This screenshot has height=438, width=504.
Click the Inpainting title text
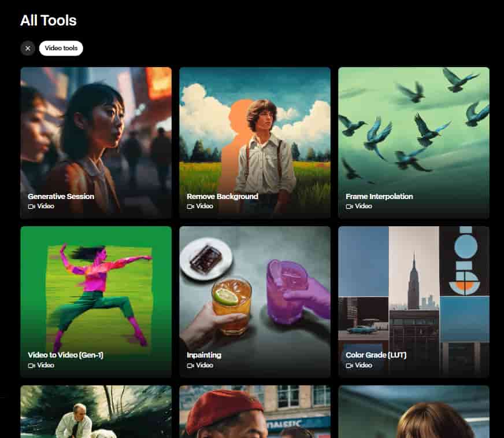point(204,355)
